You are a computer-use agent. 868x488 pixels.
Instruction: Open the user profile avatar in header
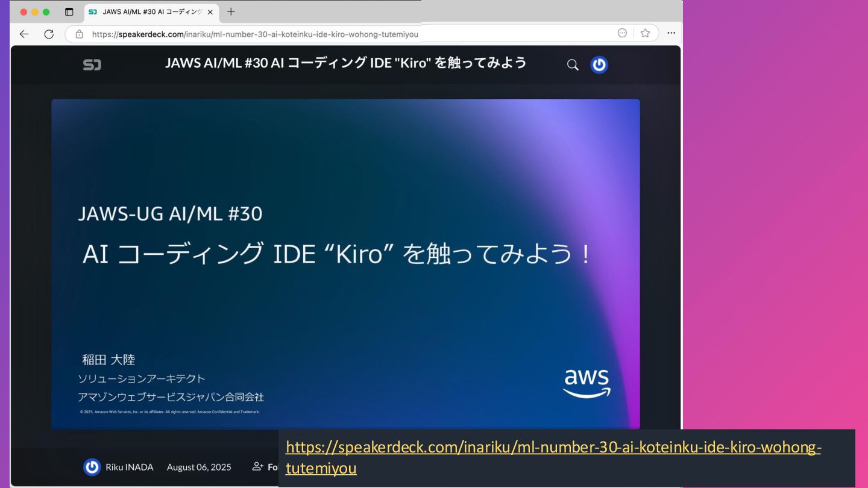599,64
